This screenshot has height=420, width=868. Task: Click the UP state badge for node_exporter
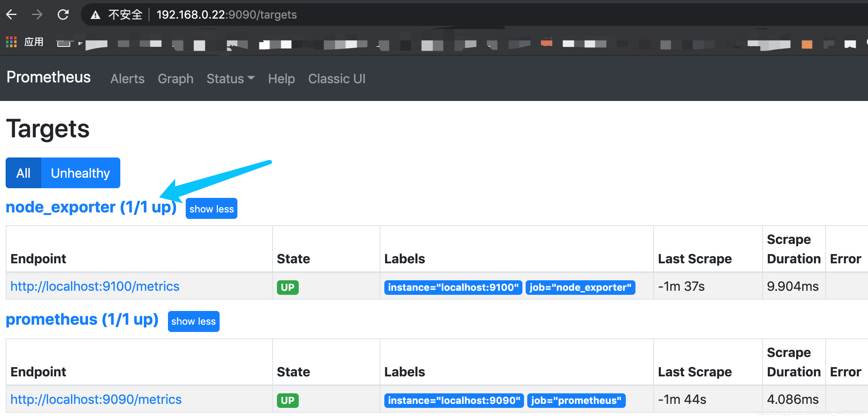click(x=287, y=287)
